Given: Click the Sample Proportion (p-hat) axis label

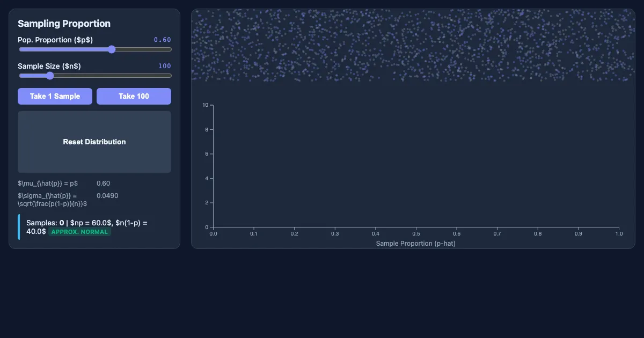Looking at the screenshot, I should [x=416, y=244].
